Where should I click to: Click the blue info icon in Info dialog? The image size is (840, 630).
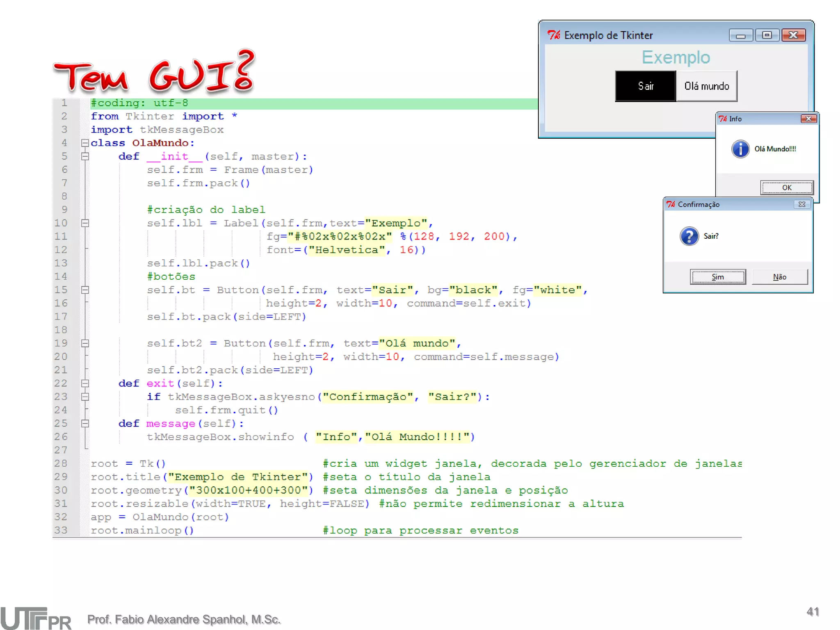point(740,149)
